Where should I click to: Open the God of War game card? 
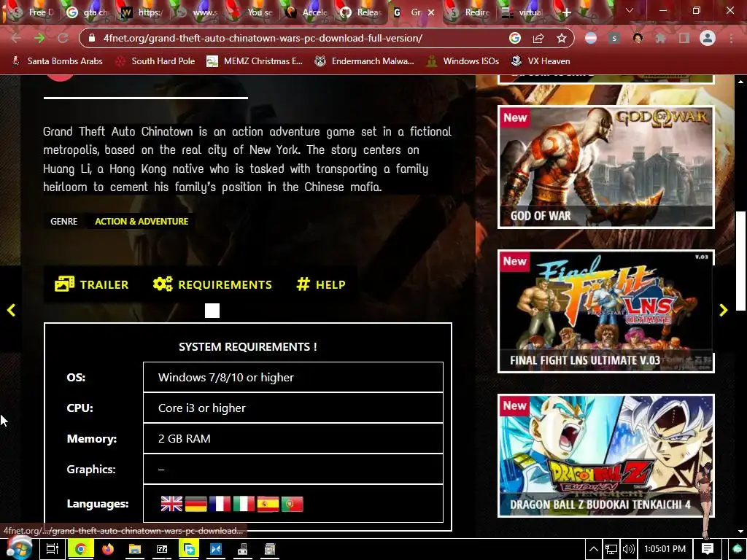[606, 167]
